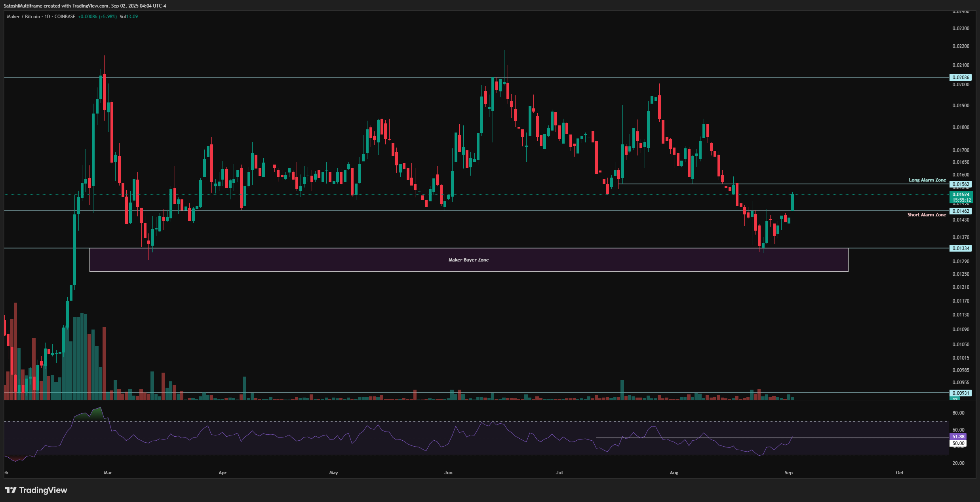Screen dimensions: 980x502
Task: Click the 0.01650 price scale label
Action: (961, 162)
